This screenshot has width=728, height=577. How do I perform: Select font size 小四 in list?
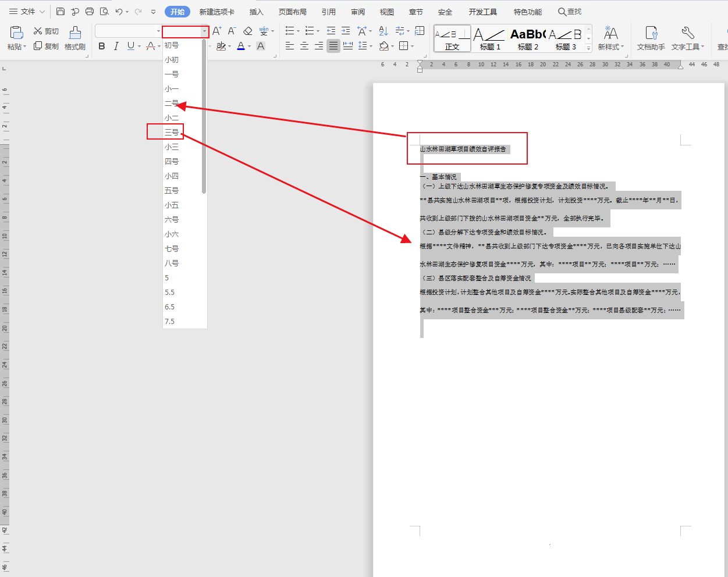click(172, 176)
